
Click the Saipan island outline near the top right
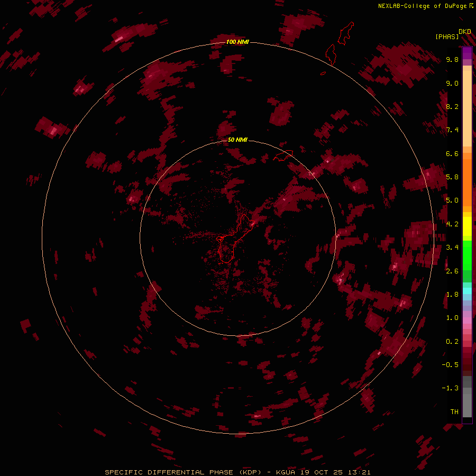coord(346,33)
